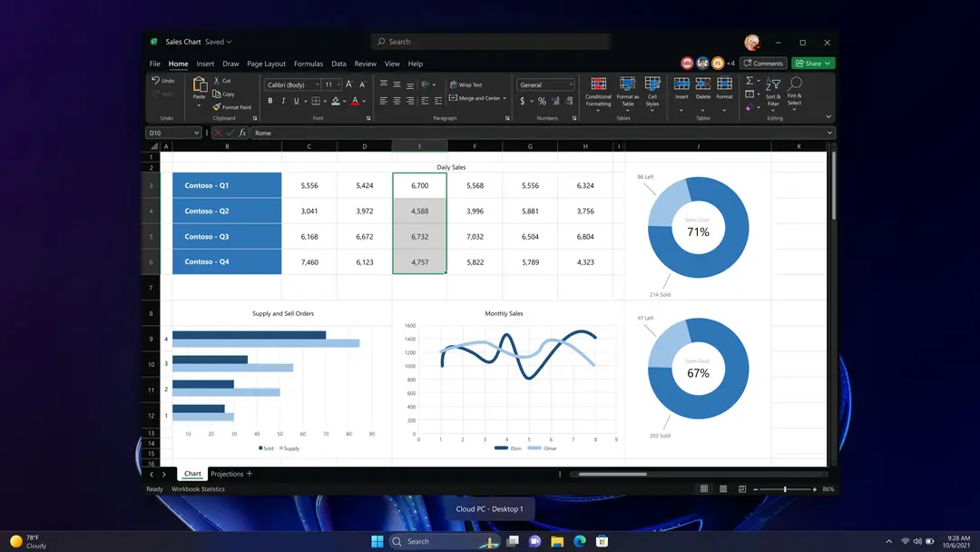This screenshot has width=980, height=552.
Task: Toggle Wrap Text
Action: [x=466, y=84]
